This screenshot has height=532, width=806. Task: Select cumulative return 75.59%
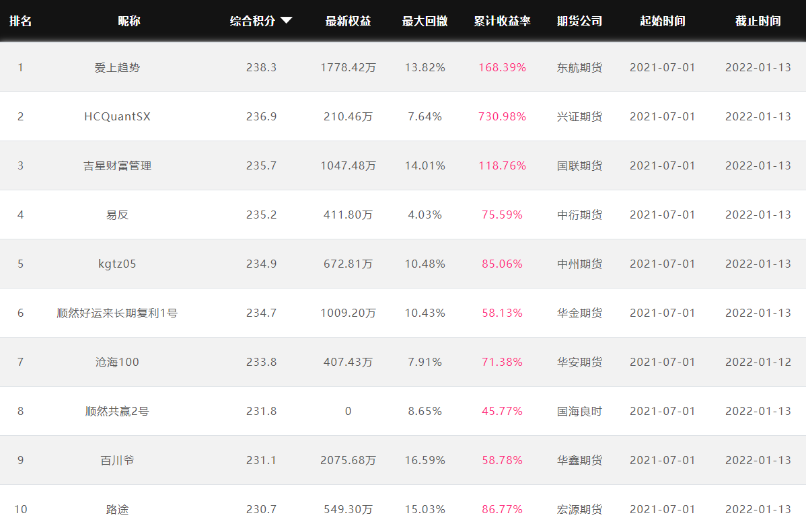pyautogui.click(x=502, y=215)
